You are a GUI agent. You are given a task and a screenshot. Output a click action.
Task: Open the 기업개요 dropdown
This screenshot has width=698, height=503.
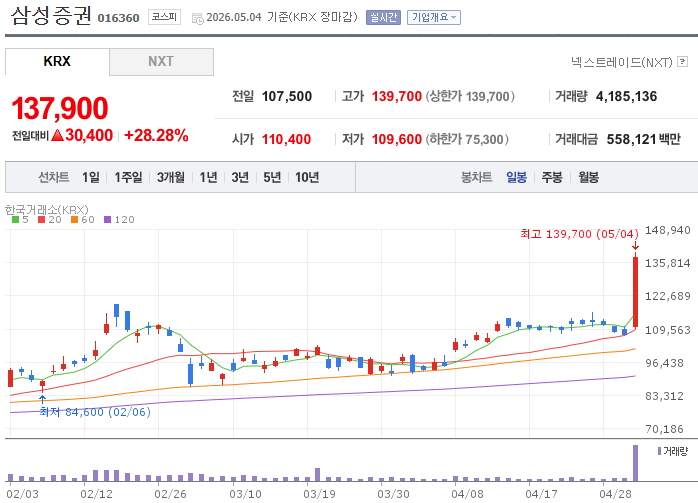coord(434,17)
